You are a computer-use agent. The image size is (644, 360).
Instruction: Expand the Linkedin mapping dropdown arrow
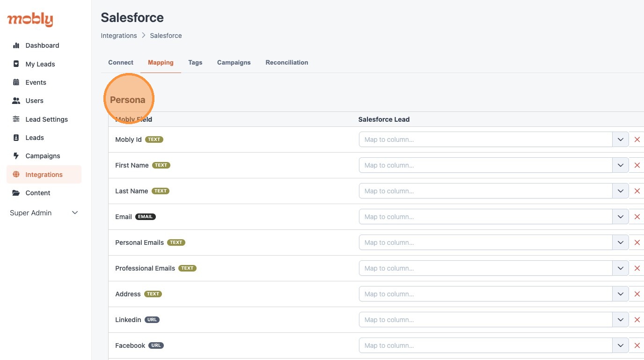click(x=620, y=320)
